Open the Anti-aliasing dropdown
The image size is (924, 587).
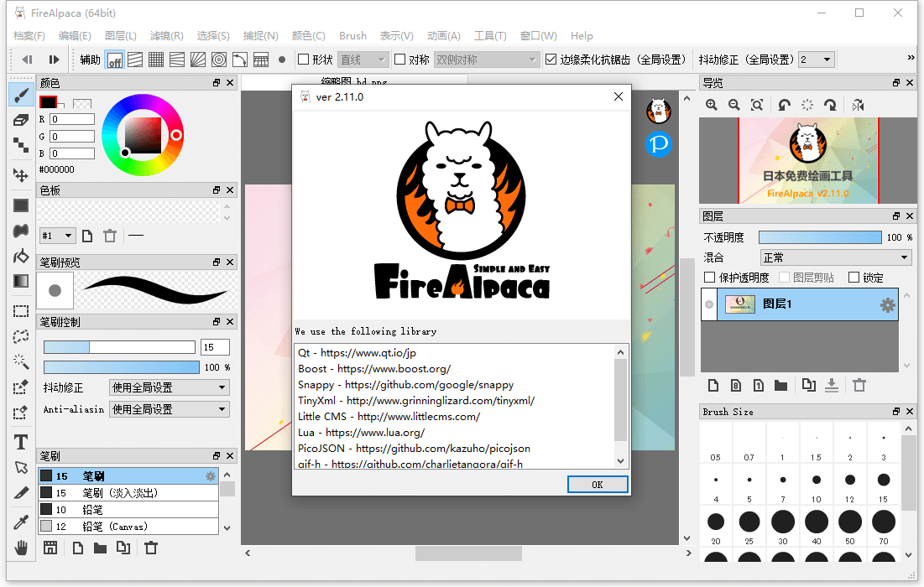click(170, 409)
